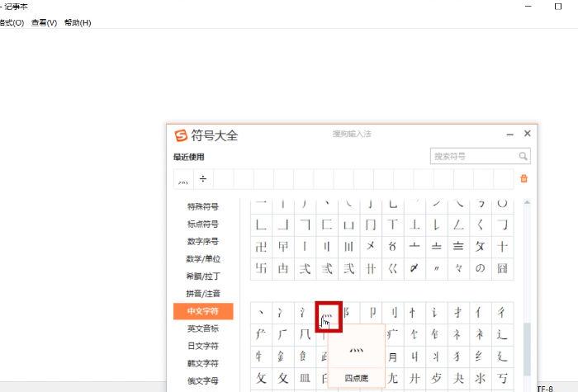
Task: Minimize the 符号大全 window
Action: (x=509, y=134)
